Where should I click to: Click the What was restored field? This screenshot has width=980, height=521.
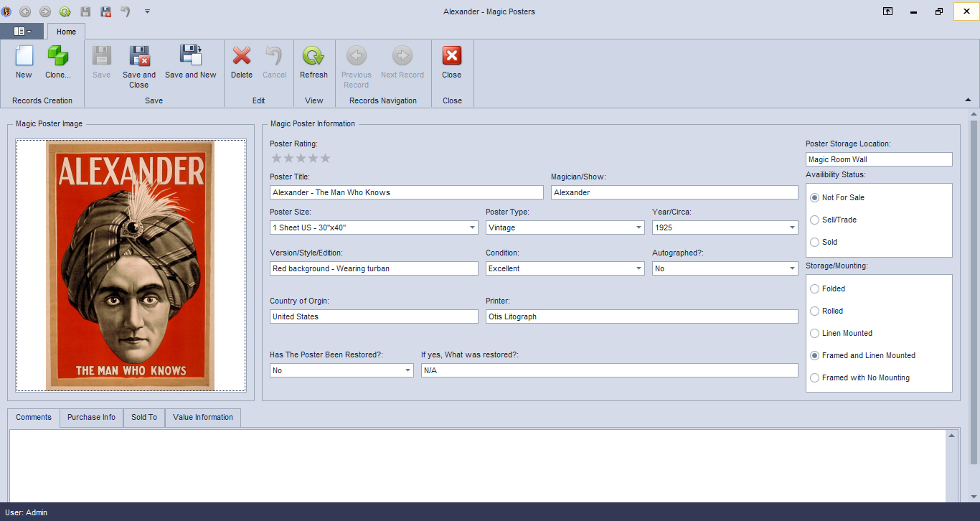610,370
